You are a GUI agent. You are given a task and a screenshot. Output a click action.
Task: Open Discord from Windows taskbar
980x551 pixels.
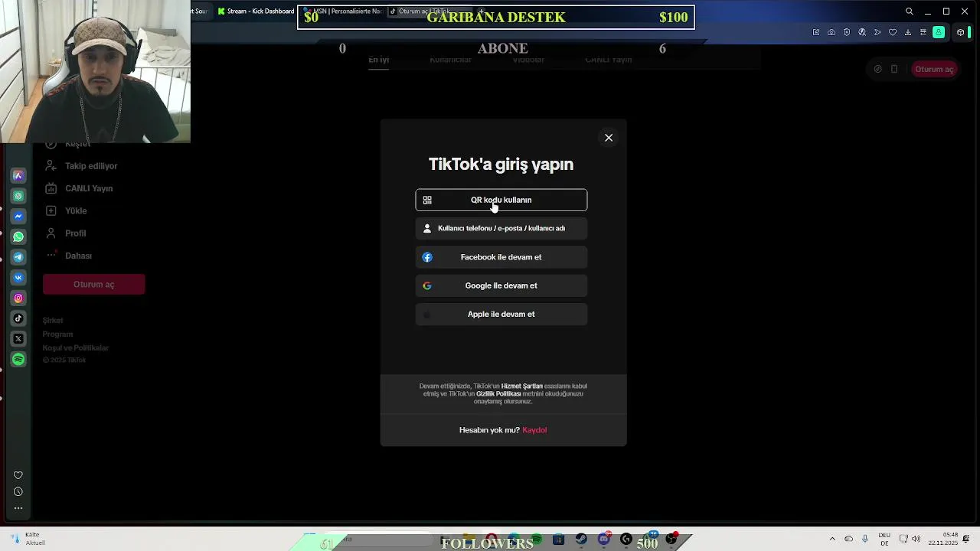604,540
